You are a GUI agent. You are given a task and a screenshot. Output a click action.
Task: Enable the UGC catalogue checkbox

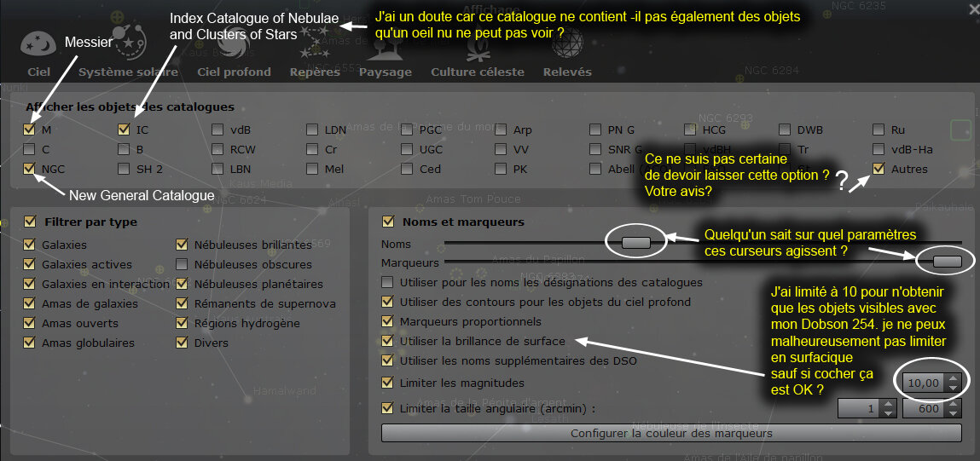407,149
